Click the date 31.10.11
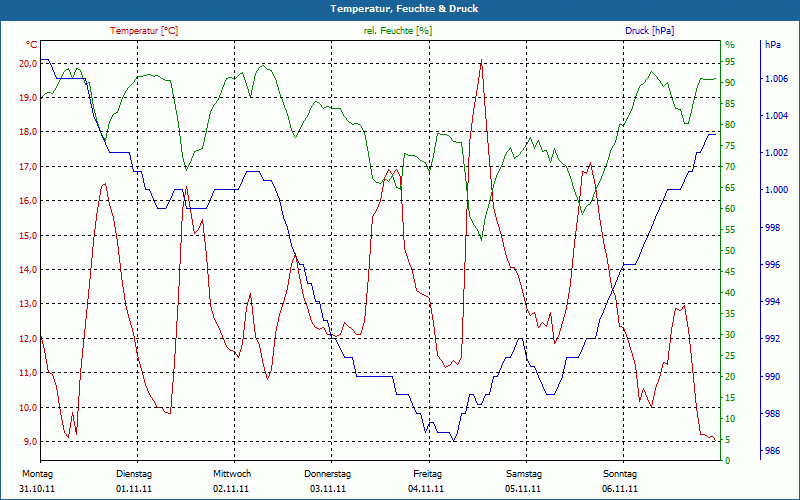Image resolution: width=800 pixels, height=500 pixels. (37, 489)
